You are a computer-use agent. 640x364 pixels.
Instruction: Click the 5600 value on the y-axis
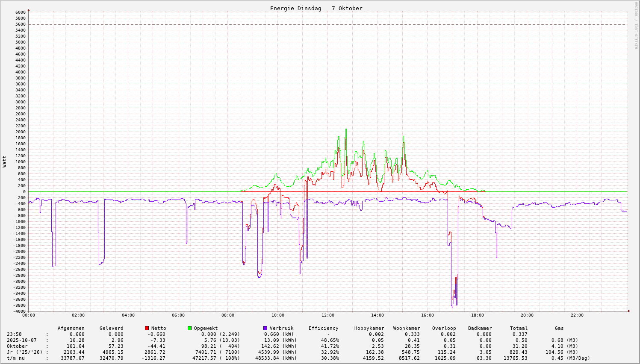click(21, 24)
